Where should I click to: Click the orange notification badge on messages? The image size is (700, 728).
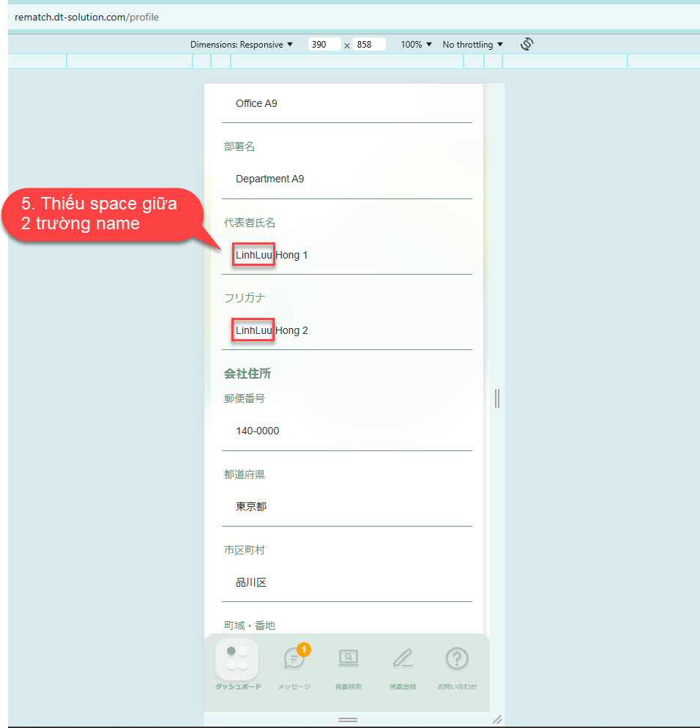point(304,649)
